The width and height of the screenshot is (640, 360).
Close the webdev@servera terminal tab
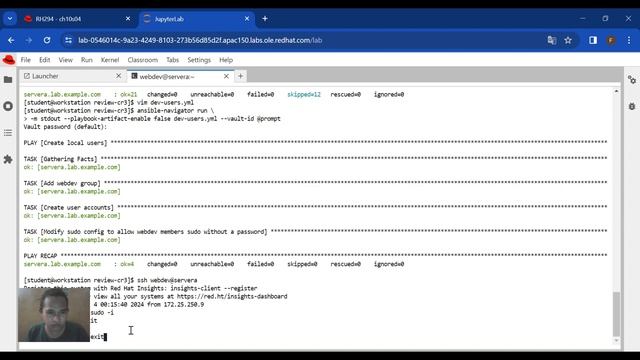tap(226, 76)
